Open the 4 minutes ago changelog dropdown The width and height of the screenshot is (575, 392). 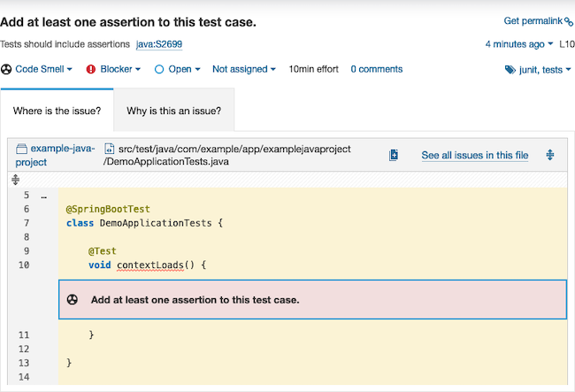pos(520,43)
